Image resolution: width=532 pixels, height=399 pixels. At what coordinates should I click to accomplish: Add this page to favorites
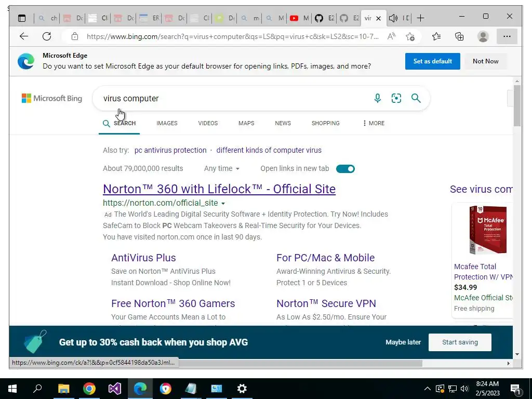410,36
